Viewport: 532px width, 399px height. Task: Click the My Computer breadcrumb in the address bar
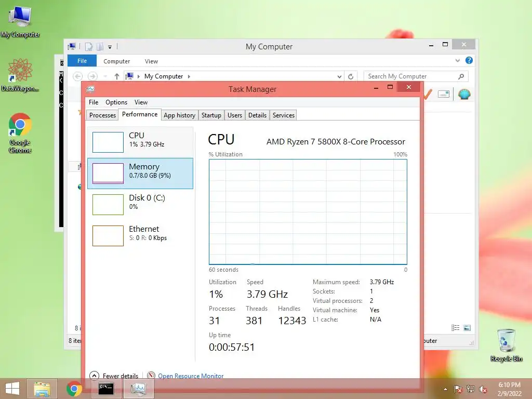click(x=164, y=76)
